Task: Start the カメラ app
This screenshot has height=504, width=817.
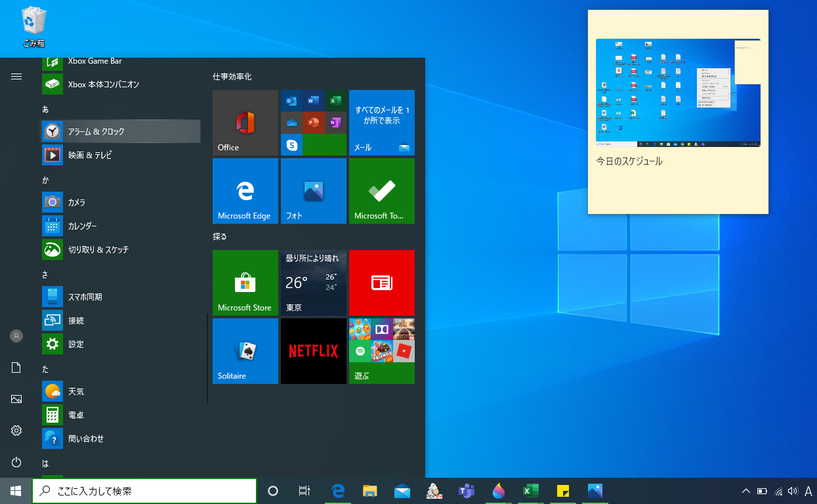Action: [x=121, y=202]
